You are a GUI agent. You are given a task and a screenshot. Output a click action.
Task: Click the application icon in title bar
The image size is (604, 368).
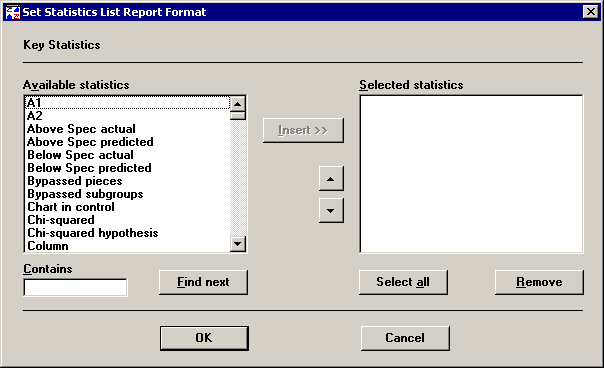coord(13,12)
